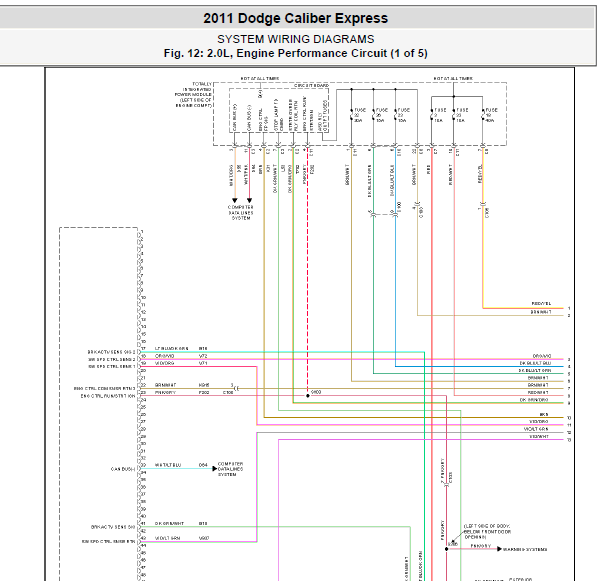602x581 pixels.
Task: Click "BRN" label at output 10
Action: [x=544, y=414]
